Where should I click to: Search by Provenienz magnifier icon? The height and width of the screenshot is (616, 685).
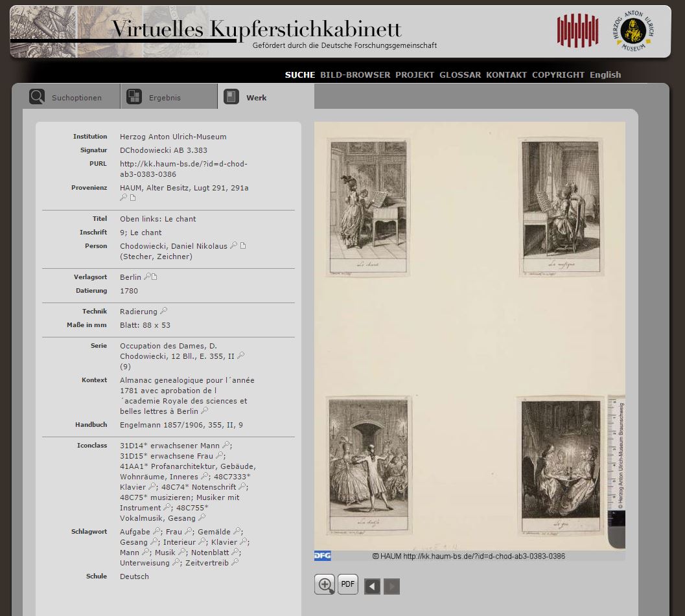124,198
